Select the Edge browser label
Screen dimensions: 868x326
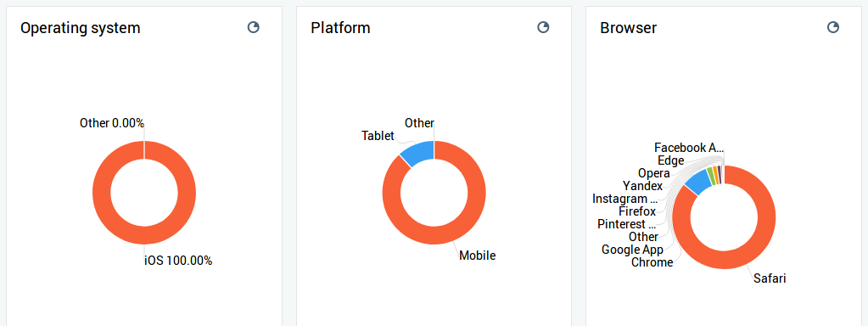670,160
